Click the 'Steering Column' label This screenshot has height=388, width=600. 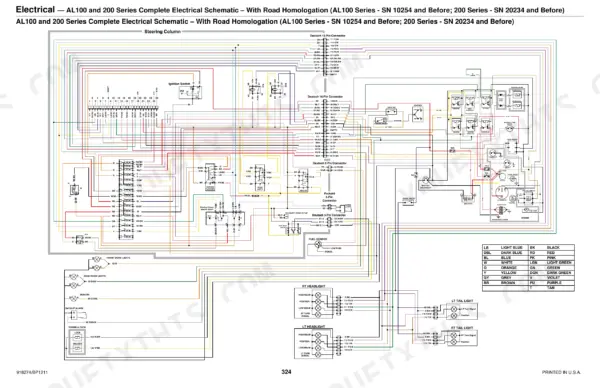(x=163, y=32)
